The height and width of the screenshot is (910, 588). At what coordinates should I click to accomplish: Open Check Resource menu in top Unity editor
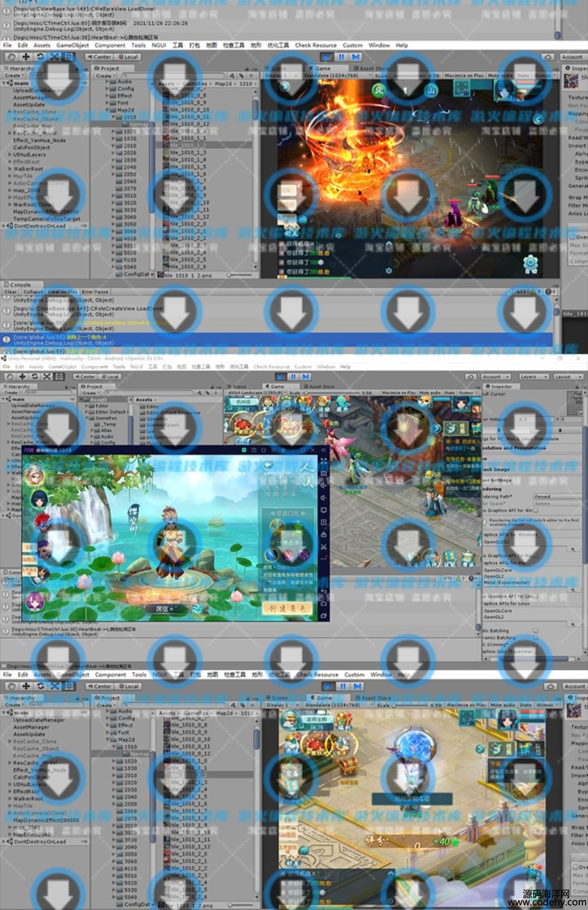point(316,45)
